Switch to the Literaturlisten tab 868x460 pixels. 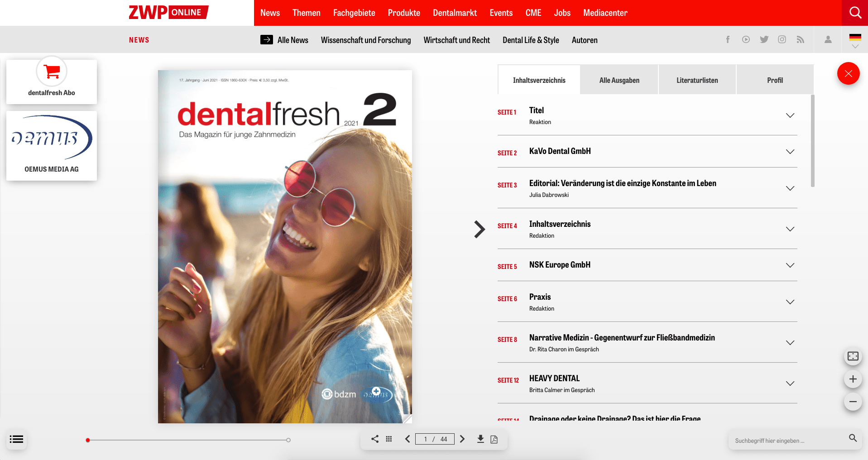tap(697, 80)
